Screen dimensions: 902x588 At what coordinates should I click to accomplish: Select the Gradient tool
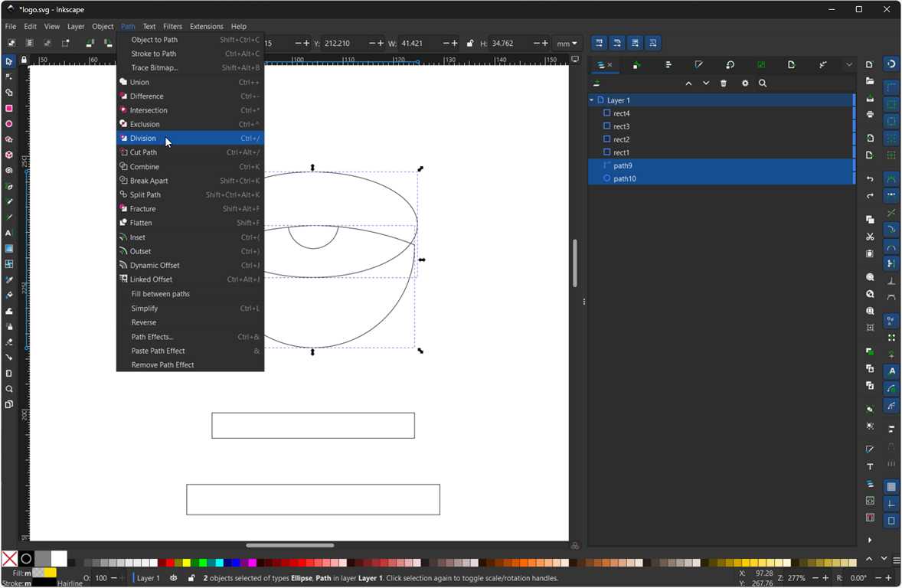pyautogui.click(x=8, y=249)
